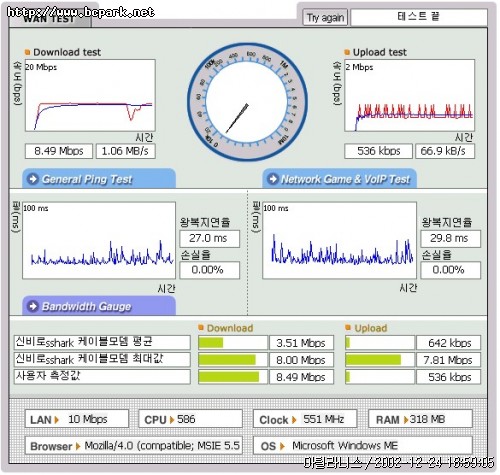Click the 29.8 ms round-trip delay value
The width and height of the screenshot is (500, 475).
(450, 239)
